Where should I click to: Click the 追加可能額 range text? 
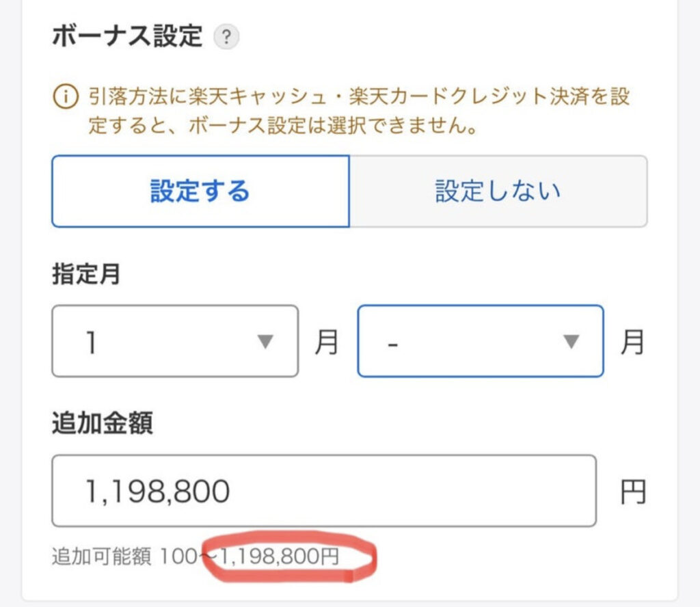pyautogui.click(x=196, y=556)
